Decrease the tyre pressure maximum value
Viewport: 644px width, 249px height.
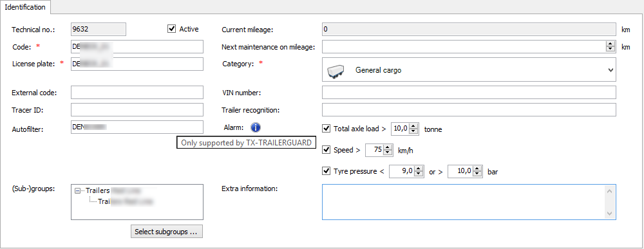pos(477,174)
